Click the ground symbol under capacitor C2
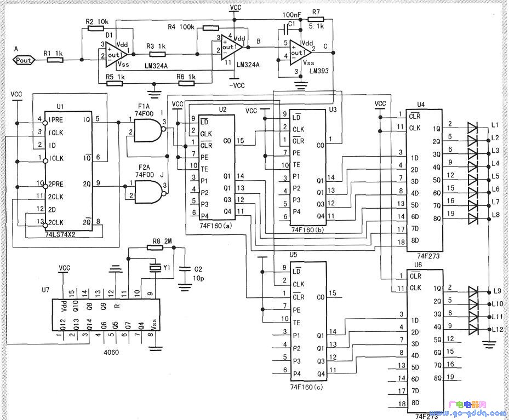 pyautogui.click(x=185, y=287)
